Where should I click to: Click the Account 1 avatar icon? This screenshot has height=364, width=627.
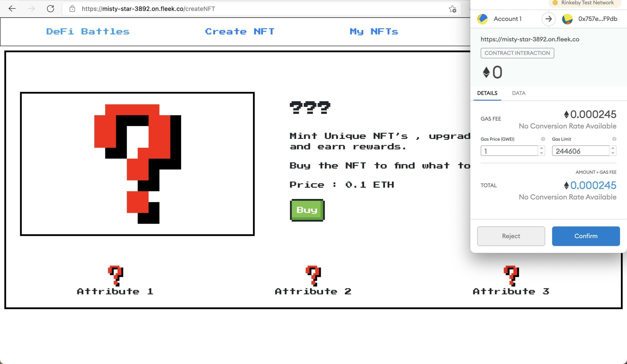[x=482, y=19]
